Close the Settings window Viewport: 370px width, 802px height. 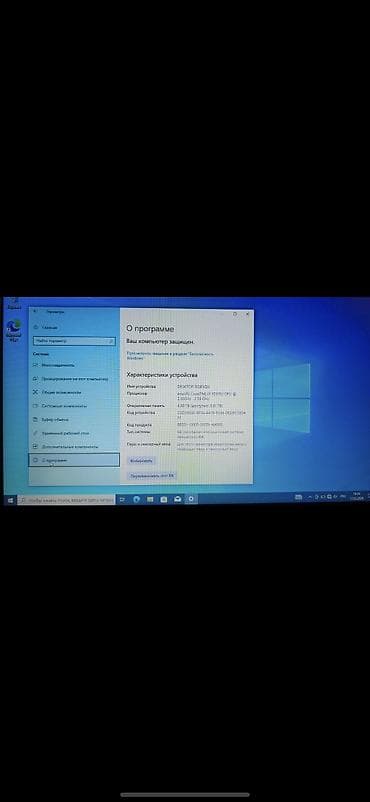point(247,314)
